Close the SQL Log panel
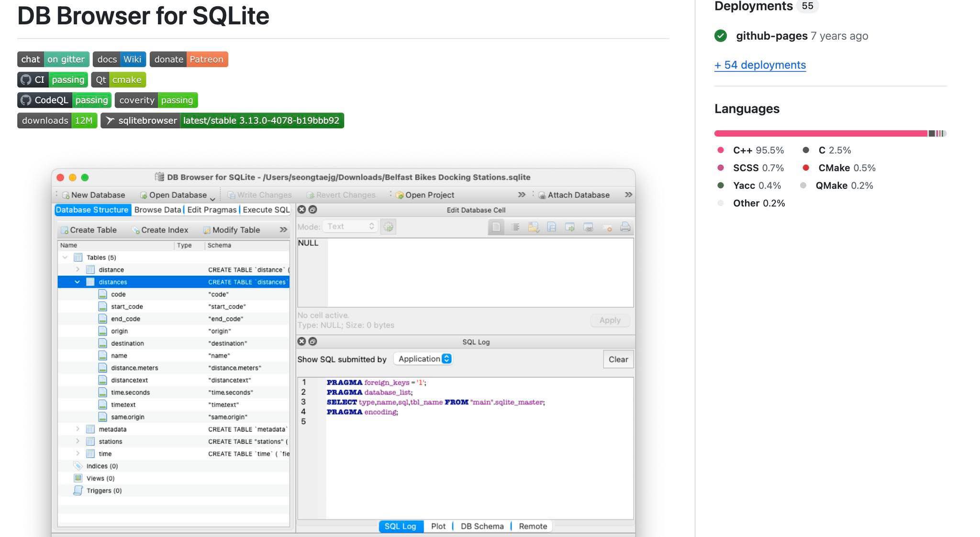Viewport: 980px width, 537px height. point(301,341)
